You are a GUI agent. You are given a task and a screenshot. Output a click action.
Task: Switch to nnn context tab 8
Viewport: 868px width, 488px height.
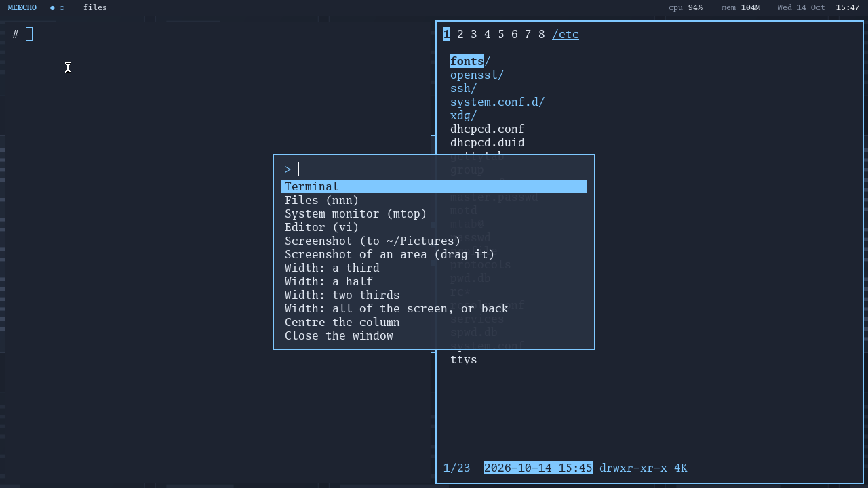542,35
